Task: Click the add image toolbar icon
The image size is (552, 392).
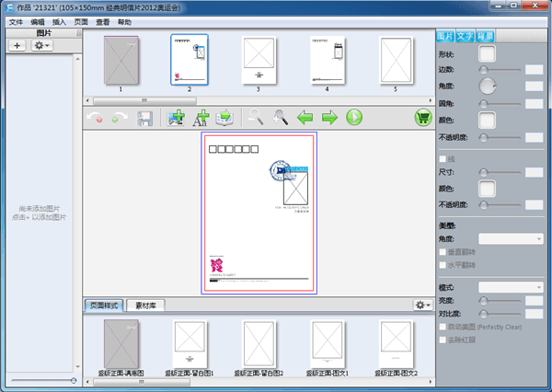Action: tap(177, 118)
